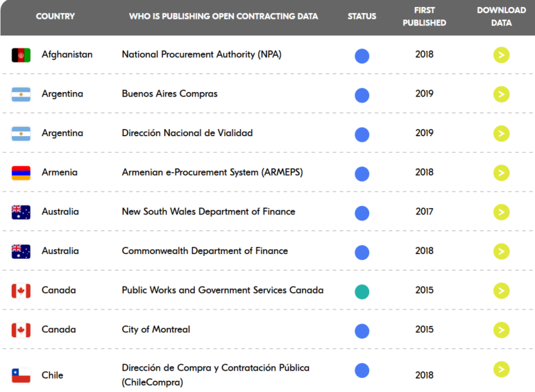This screenshot has height=392, width=535.
Task: Click 'Canada' in City of Montreal row
Action: (x=58, y=330)
